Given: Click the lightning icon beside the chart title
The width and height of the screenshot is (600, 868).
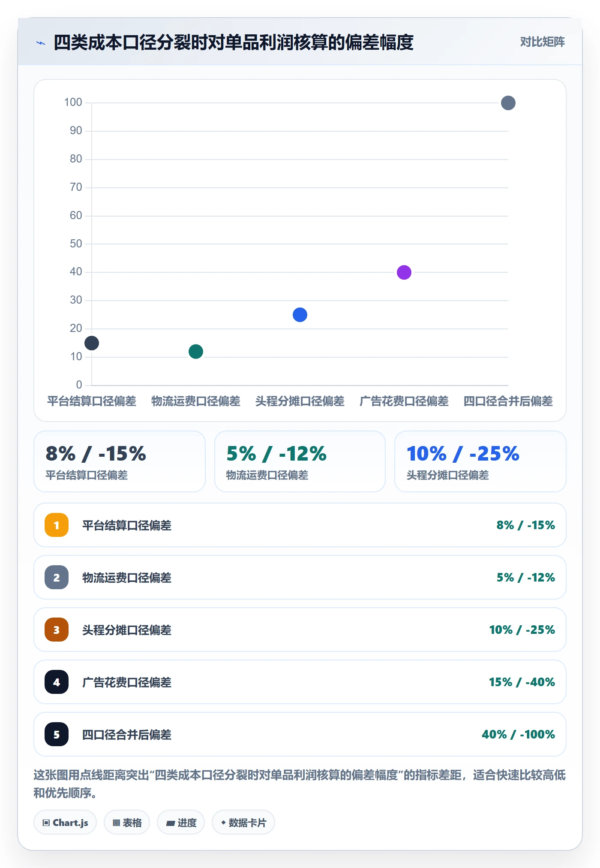Looking at the screenshot, I should 41,43.
